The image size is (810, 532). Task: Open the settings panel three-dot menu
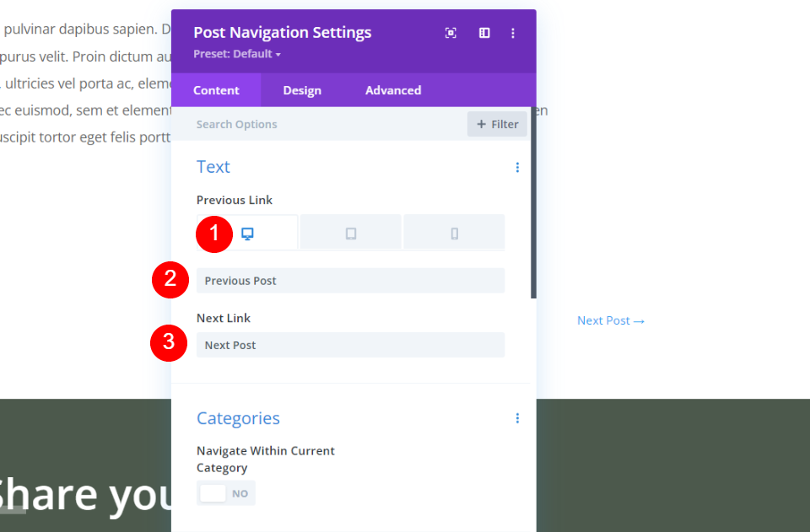pyautogui.click(x=512, y=33)
